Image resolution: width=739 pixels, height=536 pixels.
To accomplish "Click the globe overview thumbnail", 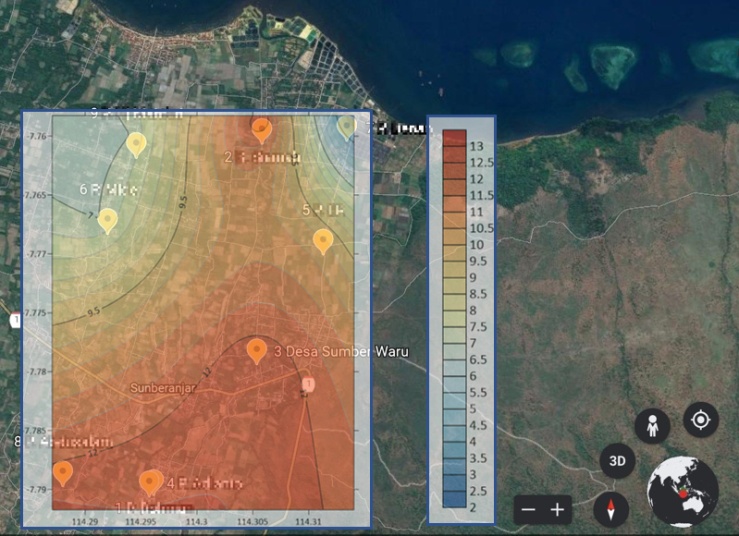I will point(682,492).
